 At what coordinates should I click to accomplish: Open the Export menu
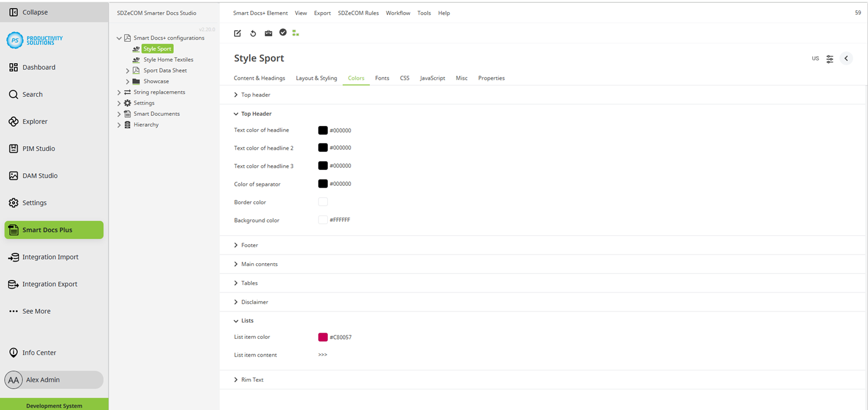pyautogui.click(x=322, y=13)
